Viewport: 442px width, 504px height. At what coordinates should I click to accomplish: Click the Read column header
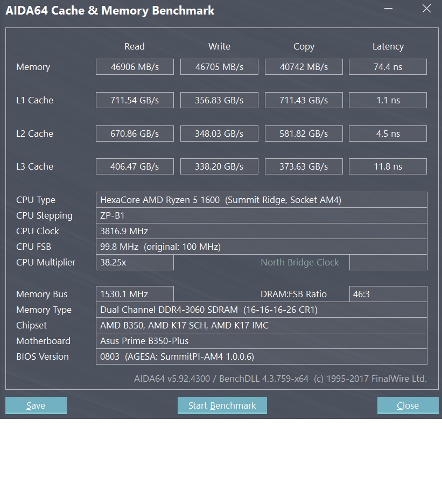(135, 46)
